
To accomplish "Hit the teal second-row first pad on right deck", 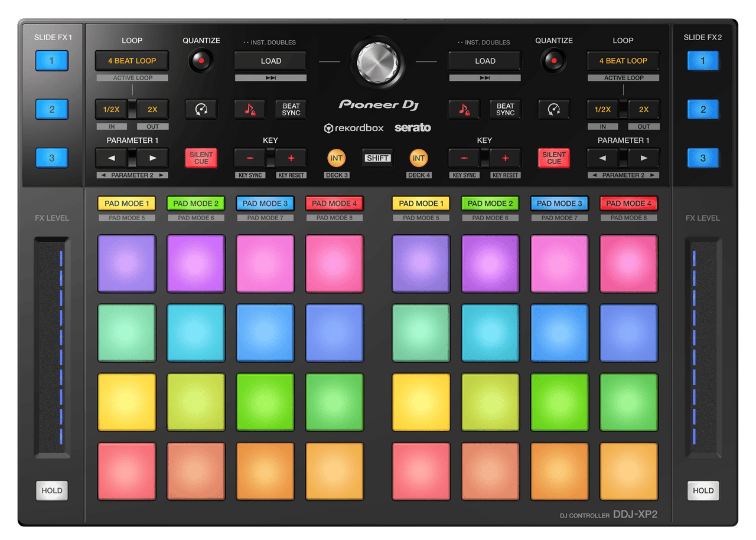I will point(421,333).
